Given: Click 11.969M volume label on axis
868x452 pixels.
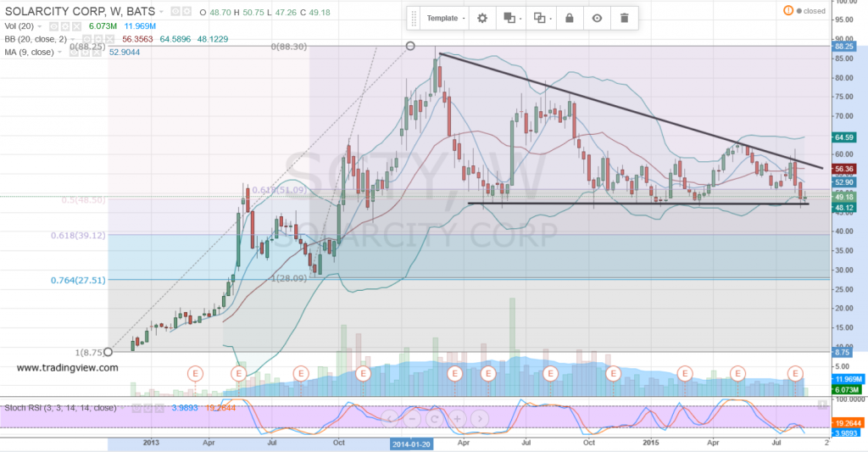Looking at the screenshot, I should click(848, 379).
